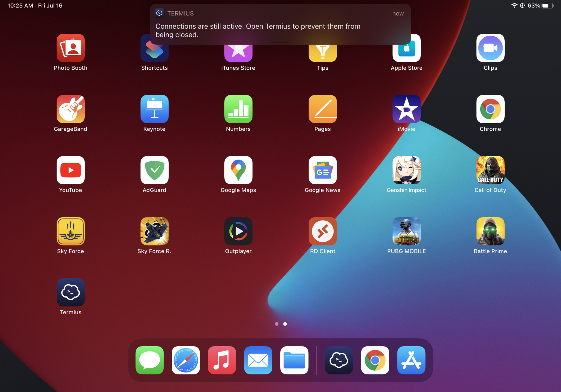
Task: Launch Google Maps
Action: click(238, 170)
